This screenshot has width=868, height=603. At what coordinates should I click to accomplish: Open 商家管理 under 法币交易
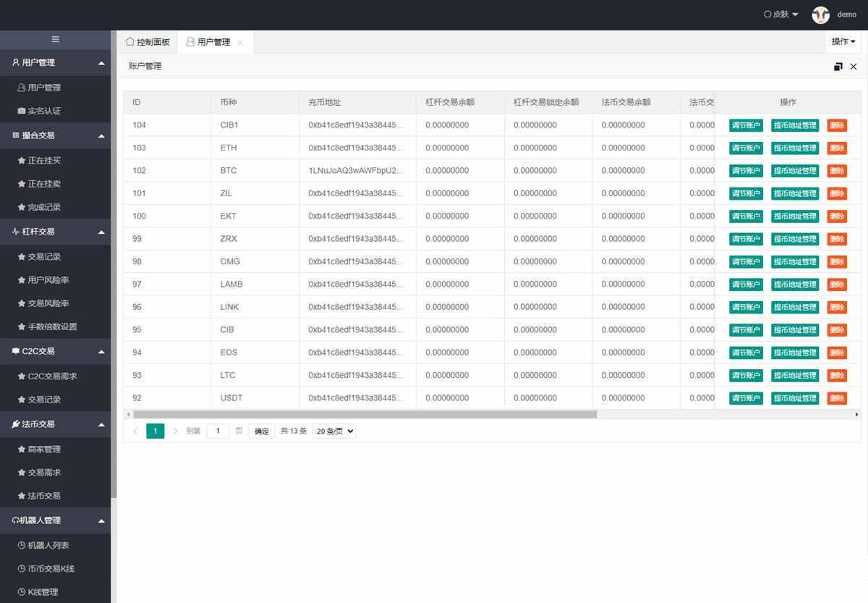pyautogui.click(x=44, y=449)
